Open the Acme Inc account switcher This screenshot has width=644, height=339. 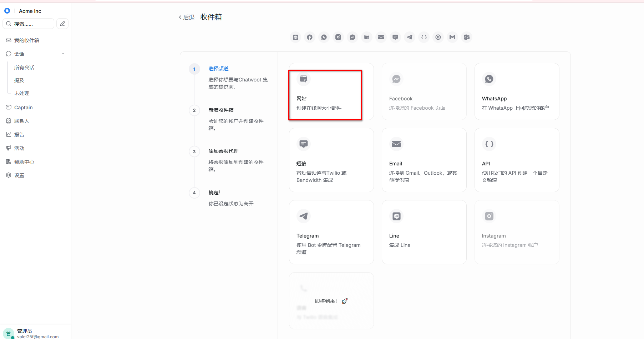[30, 11]
